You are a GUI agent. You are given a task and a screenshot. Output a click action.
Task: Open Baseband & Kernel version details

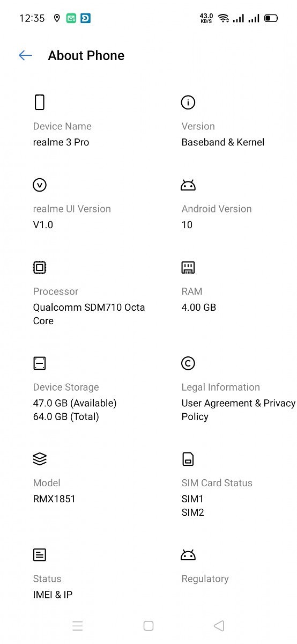point(223,142)
